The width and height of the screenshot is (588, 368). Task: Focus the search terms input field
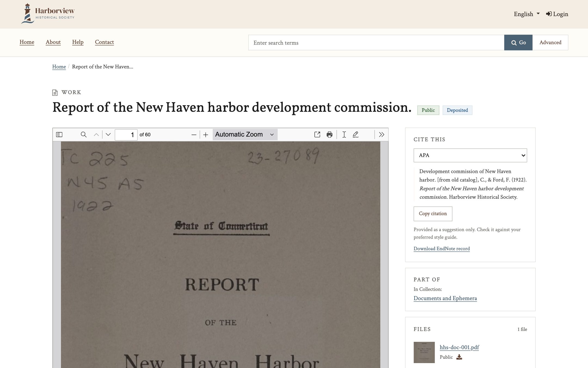tap(376, 43)
